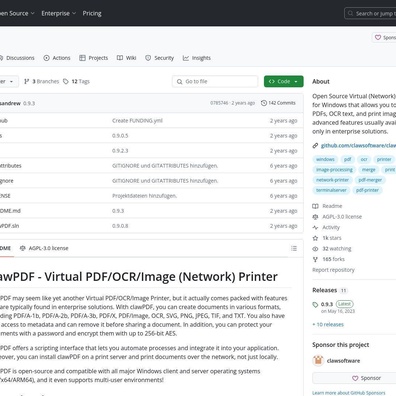The height and width of the screenshot is (396, 396).
Task: Select the AGPL-3.0 license tab
Action: (x=44, y=248)
